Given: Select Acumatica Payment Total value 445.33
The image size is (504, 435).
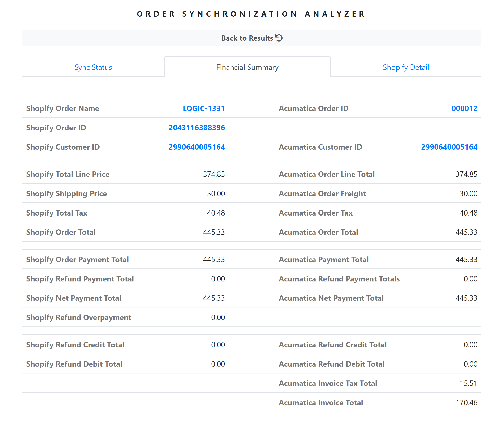Looking at the screenshot, I should click(466, 260).
